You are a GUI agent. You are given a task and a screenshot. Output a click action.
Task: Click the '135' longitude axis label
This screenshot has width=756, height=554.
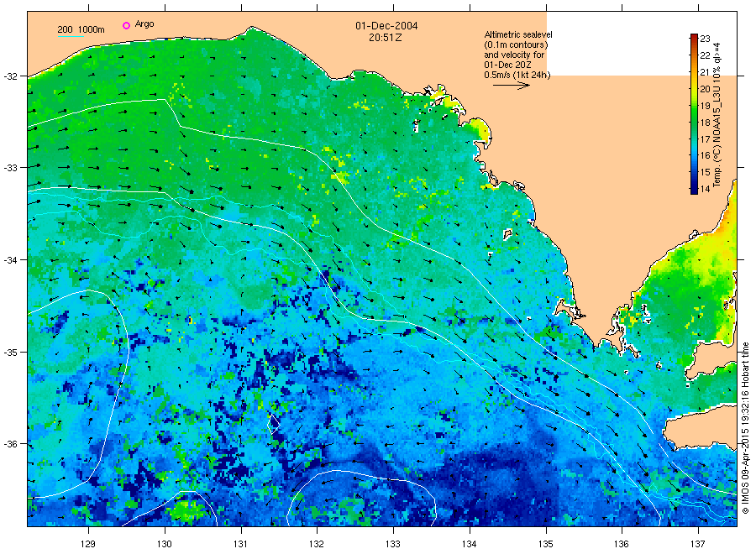pyautogui.click(x=546, y=544)
